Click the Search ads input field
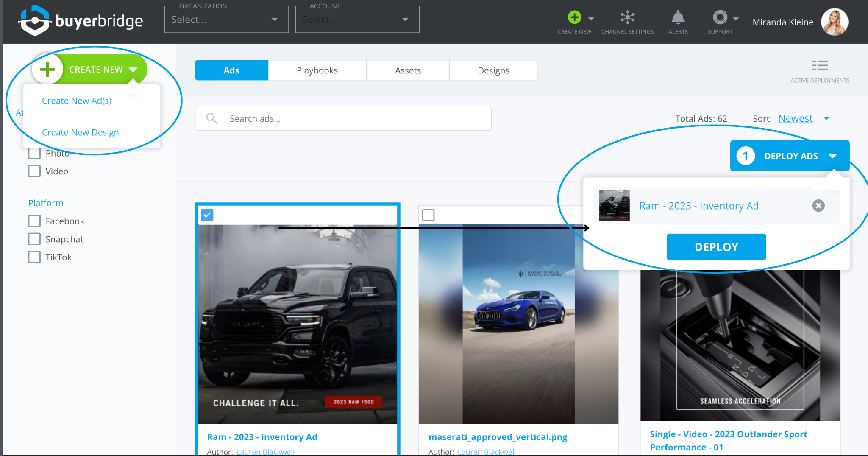The width and height of the screenshot is (868, 456). 343,118
